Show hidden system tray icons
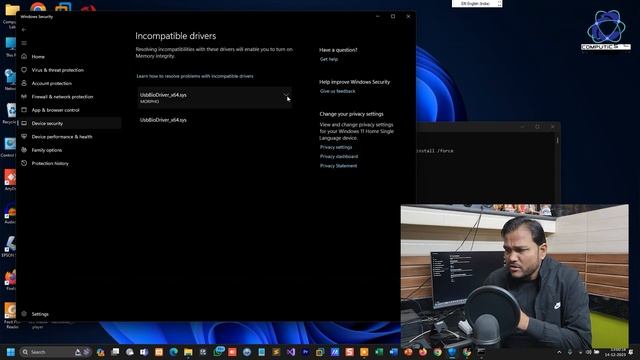 [559, 352]
